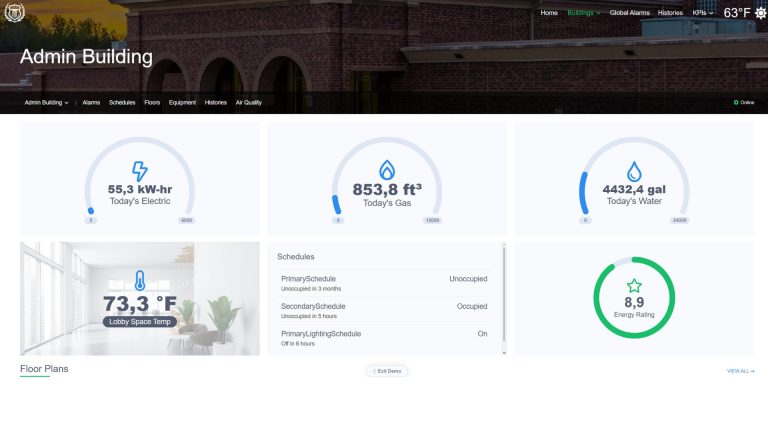Click the green star Energy Rating icon
Image resolution: width=768 pixels, height=432 pixels.
(634, 286)
